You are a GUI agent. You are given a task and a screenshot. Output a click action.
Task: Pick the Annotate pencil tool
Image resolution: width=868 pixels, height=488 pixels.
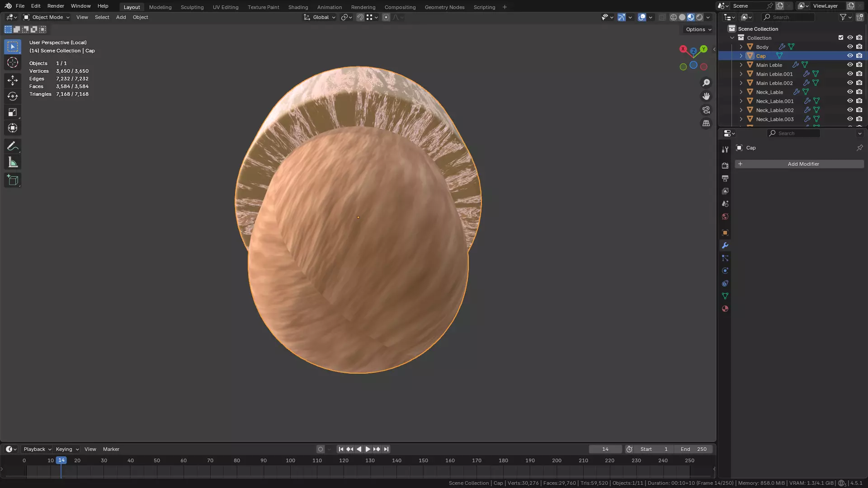13,146
